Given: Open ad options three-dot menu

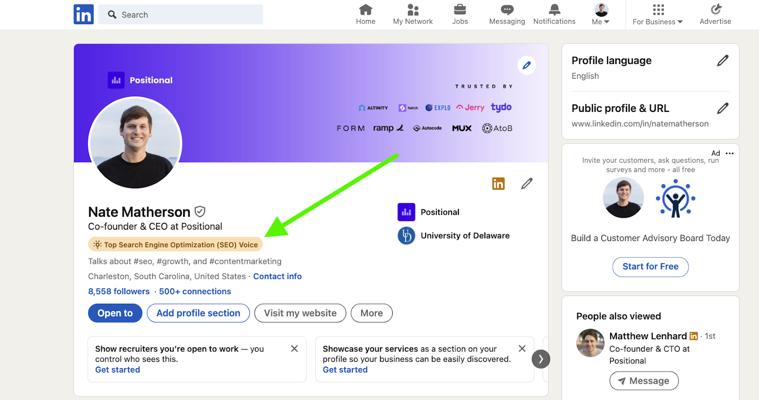Looking at the screenshot, I should 730,153.
